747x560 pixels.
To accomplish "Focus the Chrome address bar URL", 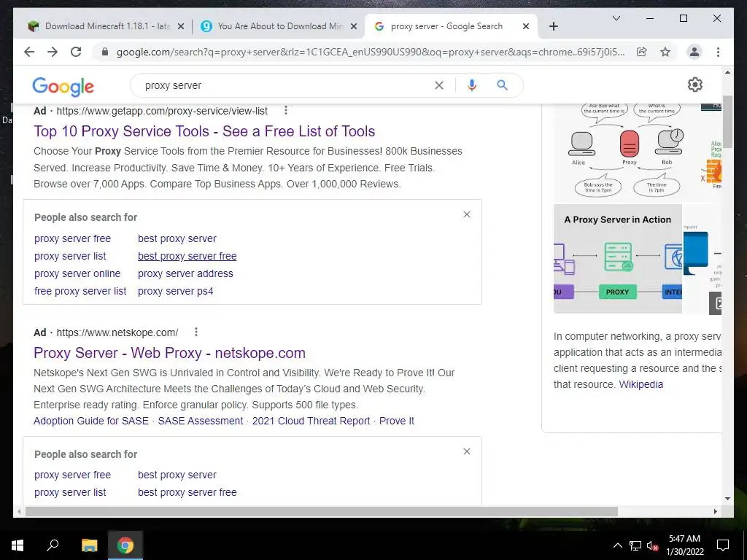I will (371, 52).
